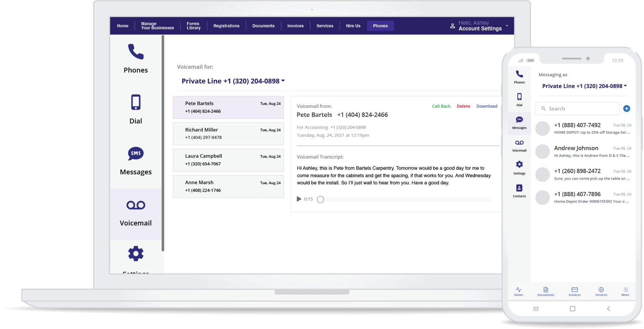Viewport: 644px width, 329px height.
Task: Tap Android home square button
Action: click(x=572, y=309)
